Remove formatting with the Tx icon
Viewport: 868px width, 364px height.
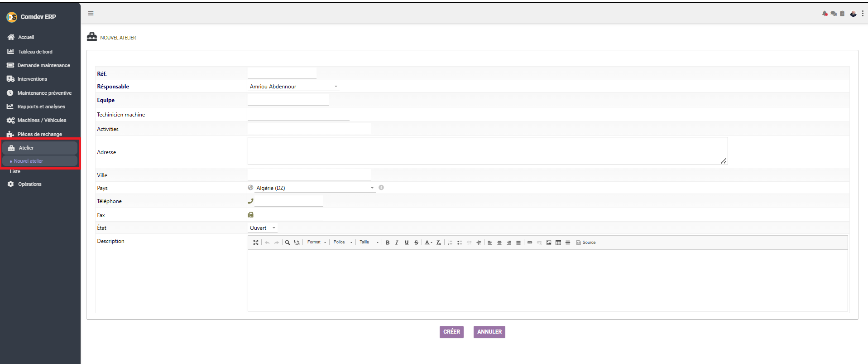coord(438,243)
